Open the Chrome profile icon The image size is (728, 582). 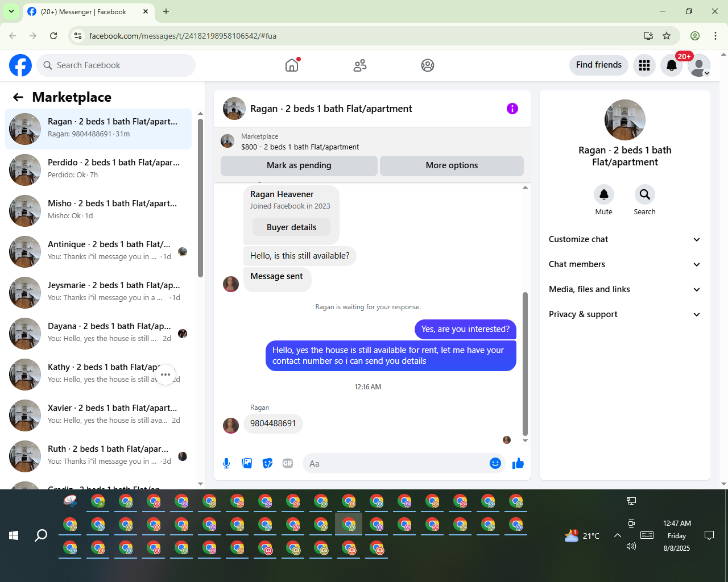[x=695, y=36]
